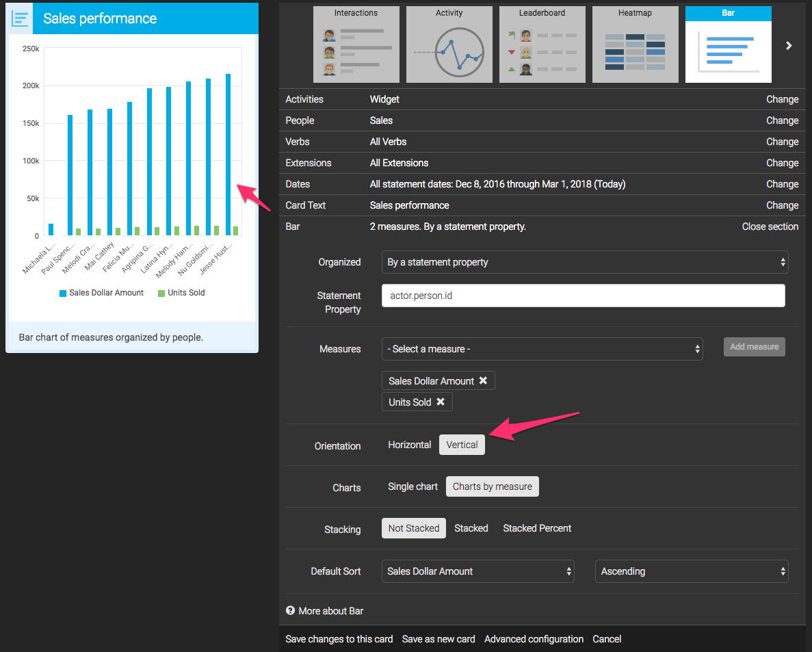Viewport: 812px width, 652px height.
Task: Remove the Sales Dollar Amount measure
Action: (483, 381)
